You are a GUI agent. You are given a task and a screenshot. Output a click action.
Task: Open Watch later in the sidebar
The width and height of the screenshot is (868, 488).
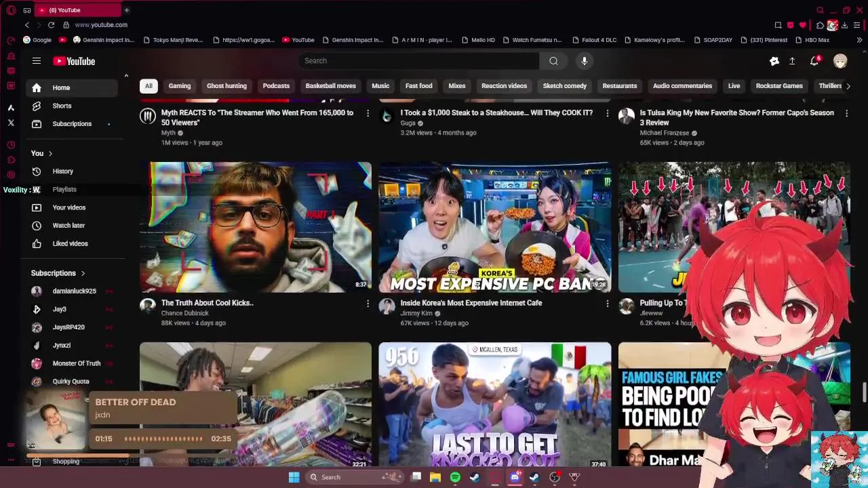click(x=72, y=226)
